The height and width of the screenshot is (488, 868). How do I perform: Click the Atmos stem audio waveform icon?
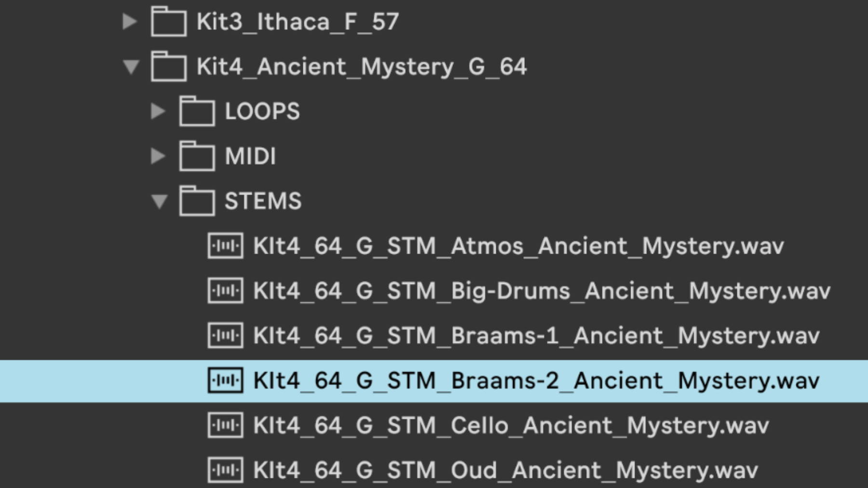[225, 246]
